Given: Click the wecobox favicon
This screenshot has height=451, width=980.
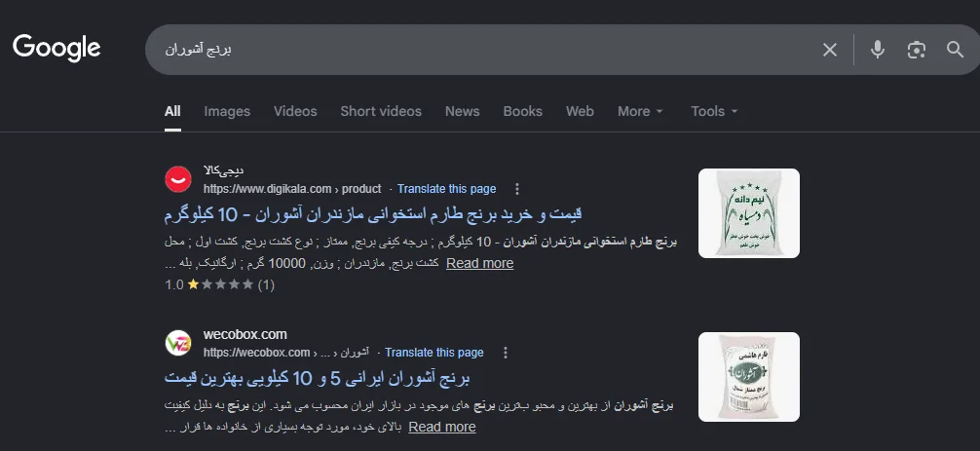Looking at the screenshot, I should (177, 343).
